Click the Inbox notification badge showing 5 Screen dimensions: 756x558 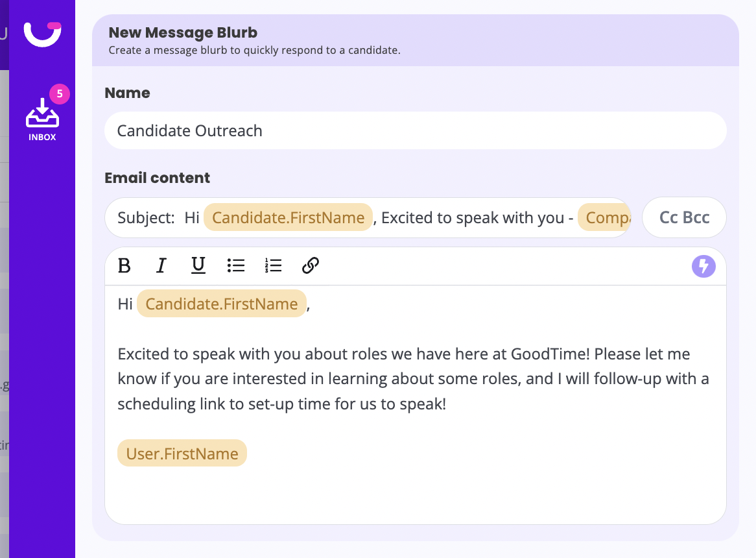pos(60,94)
